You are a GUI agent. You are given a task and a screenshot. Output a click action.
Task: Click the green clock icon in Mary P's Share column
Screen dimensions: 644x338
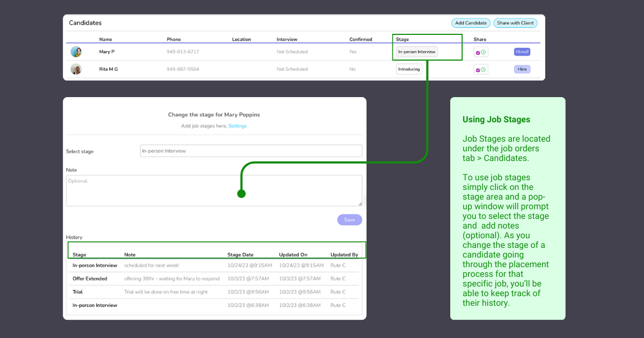point(483,53)
